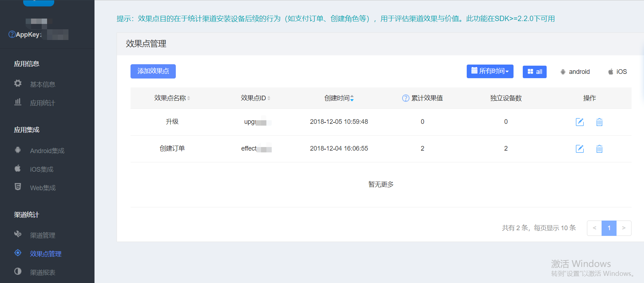Click help icon beside 累计效果值
Image resolution: width=644 pixels, height=283 pixels.
point(406,98)
